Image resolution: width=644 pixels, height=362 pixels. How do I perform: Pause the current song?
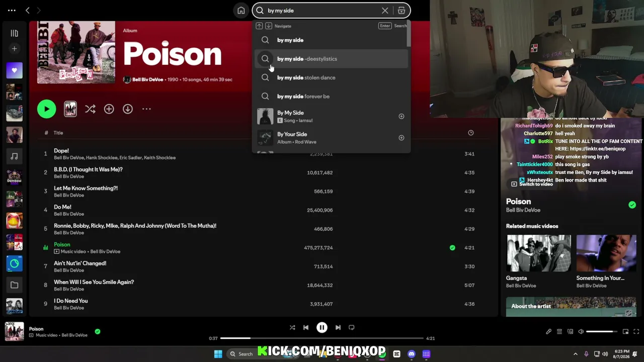[322, 328]
